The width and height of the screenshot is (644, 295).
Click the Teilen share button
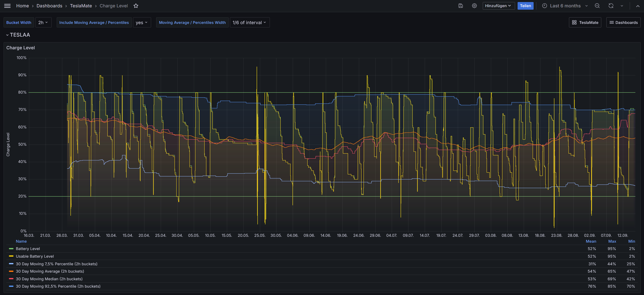pyautogui.click(x=525, y=6)
